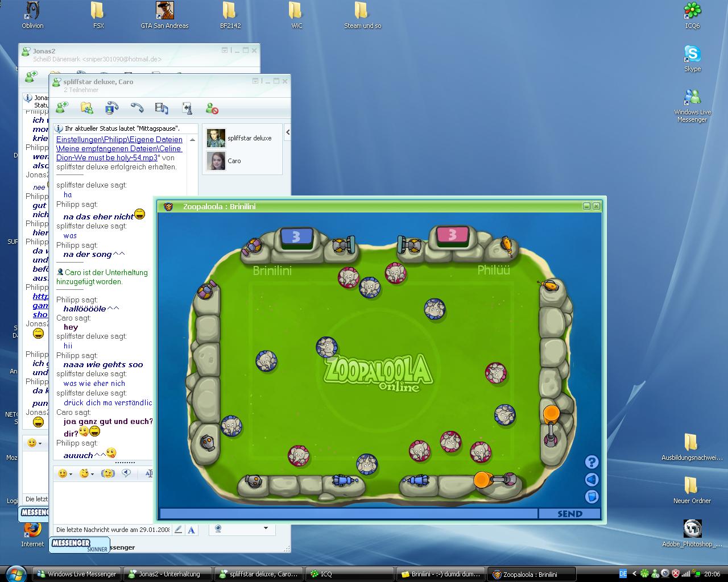Click text "2 Teilnehmer" in chat header
728x582 pixels.
point(81,90)
